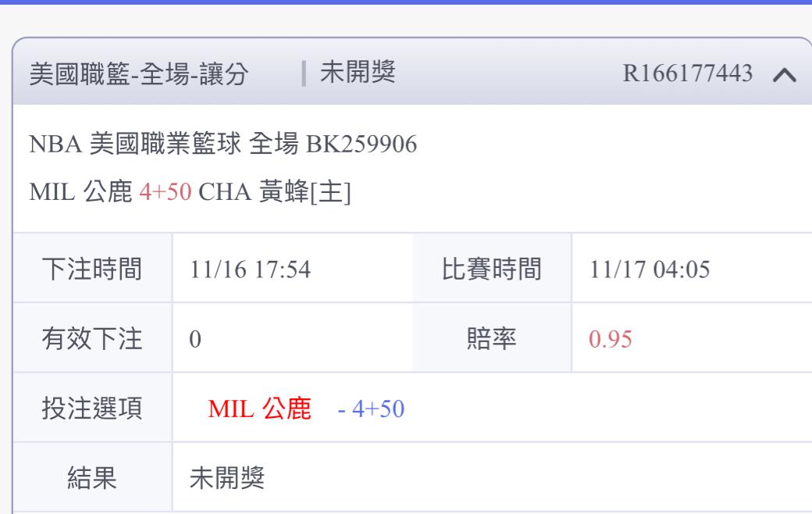The height and width of the screenshot is (514, 812).
Task: Click the blue - 4+50 spread value
Action: pos(371,409)
